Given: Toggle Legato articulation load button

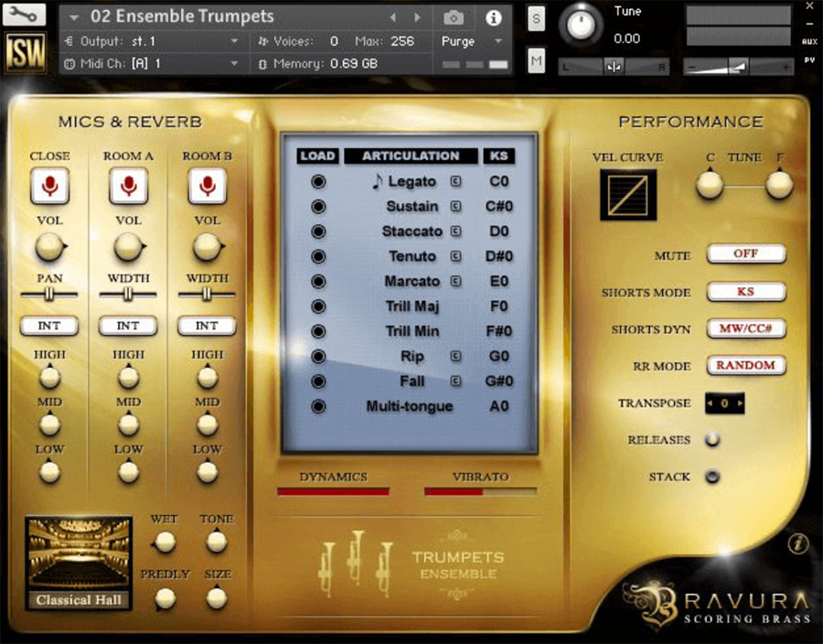Looking at the screenshot, I should pyautogui.click(x=318, y=182).
